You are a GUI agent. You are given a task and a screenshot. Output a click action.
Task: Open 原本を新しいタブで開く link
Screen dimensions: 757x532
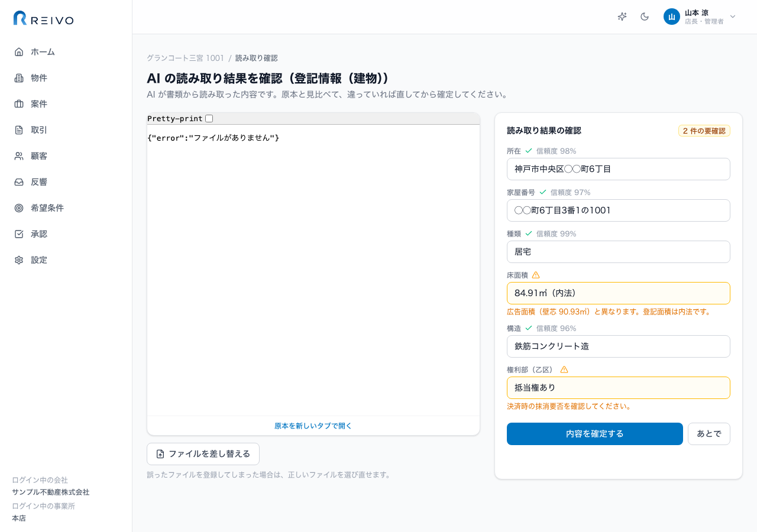coord(313,426)
